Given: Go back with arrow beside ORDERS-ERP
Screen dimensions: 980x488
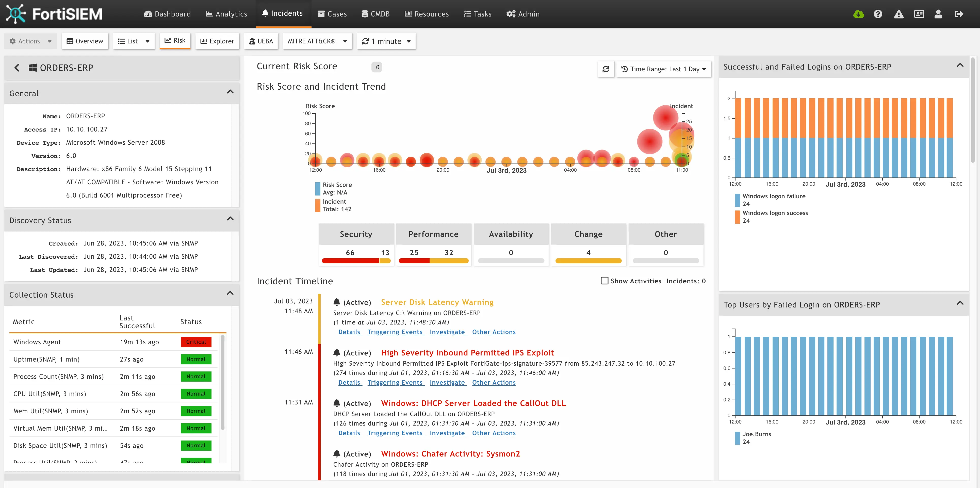Looking at the screenshot, I should [x=17, y=68].
